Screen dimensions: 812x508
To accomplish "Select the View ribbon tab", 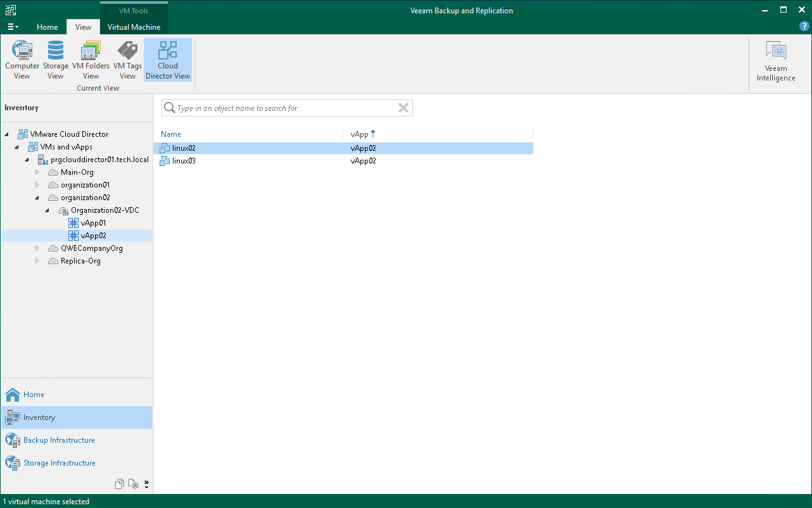I will 83,27.
